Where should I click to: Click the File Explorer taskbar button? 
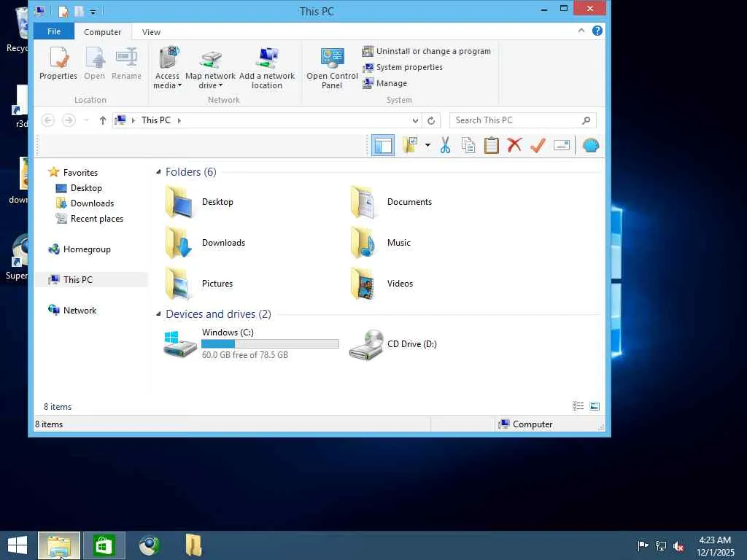click(58, 545)
